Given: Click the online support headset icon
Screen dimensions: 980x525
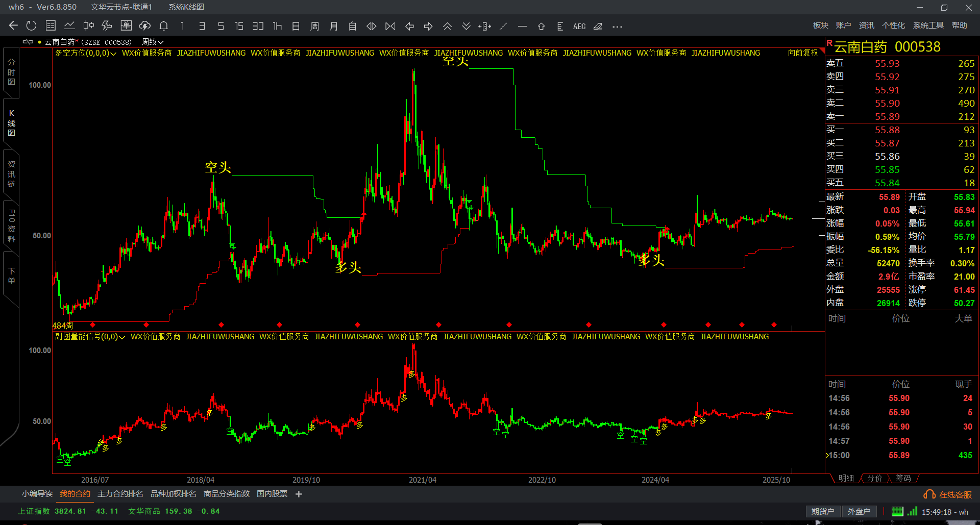Looking at the screenshot, I should pyautogui.click(x=929, y=494).
